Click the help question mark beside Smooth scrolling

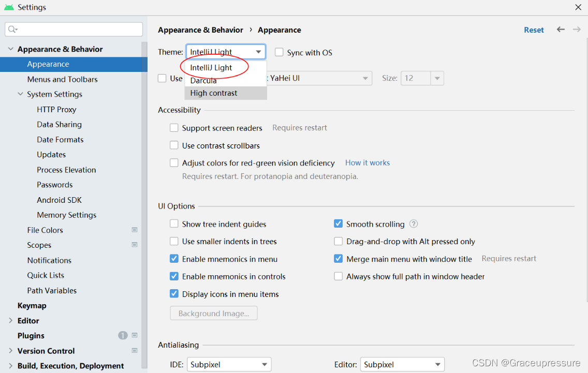[413, 224]
